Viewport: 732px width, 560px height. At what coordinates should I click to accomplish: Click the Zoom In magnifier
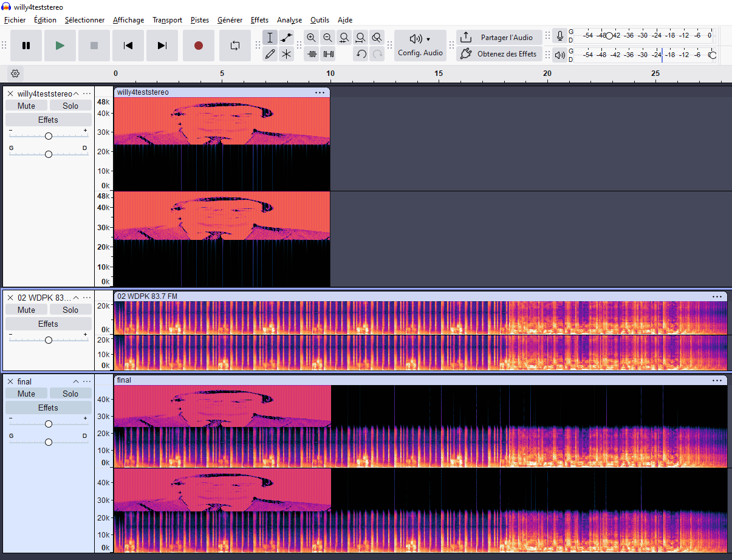point(312,38)
